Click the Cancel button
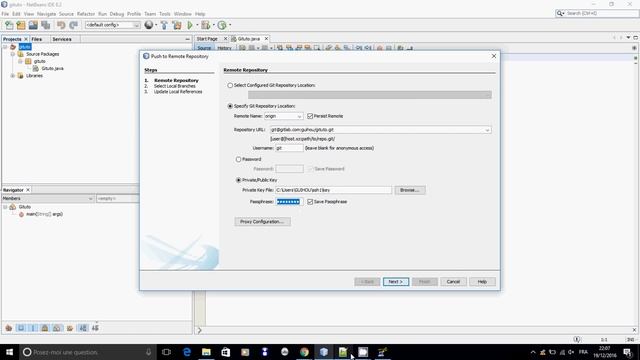Image resolution: width=640 pixels, height=360 pixels. (453, 282)
